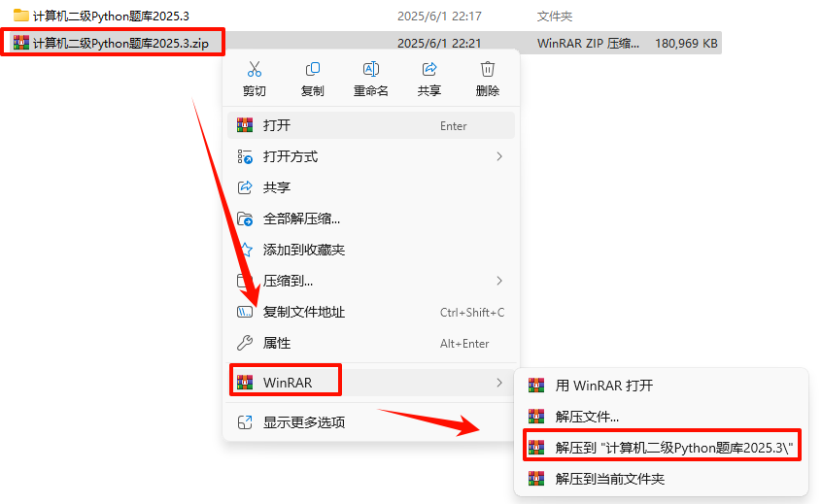Choose 全部解压缩... menu entry
822x504 pixels.
pyautogui.click(x=371, y=218)
